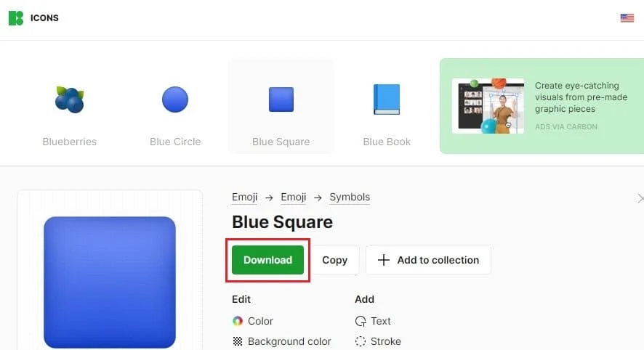Click the green Download button
The height and width of the screenshot is (350, 644).
(x=267, y=260)
